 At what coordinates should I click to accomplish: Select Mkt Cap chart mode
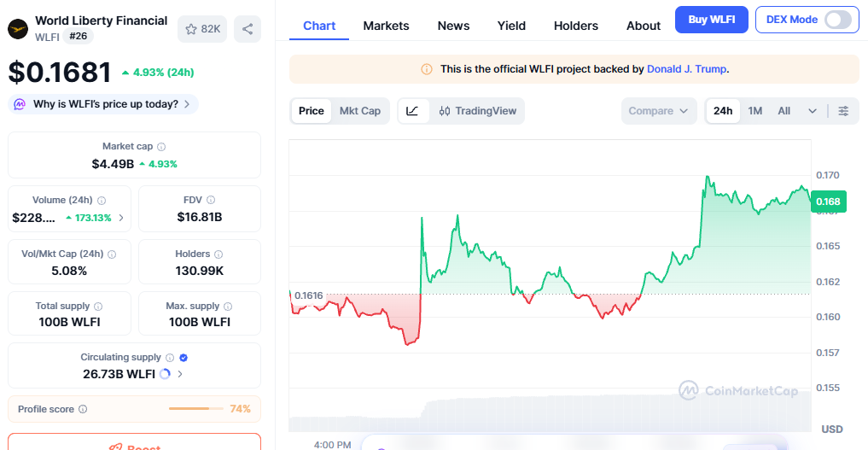[360, 111]
